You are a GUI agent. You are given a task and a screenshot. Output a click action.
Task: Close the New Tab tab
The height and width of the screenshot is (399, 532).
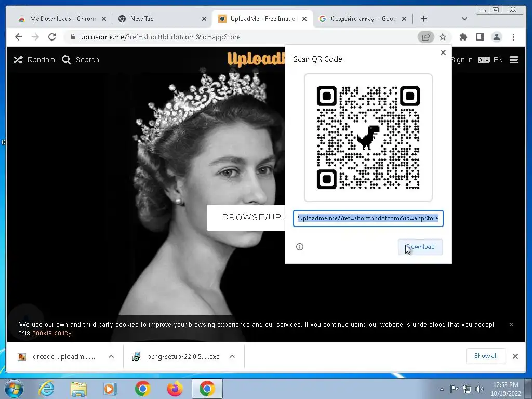(204, 19)
